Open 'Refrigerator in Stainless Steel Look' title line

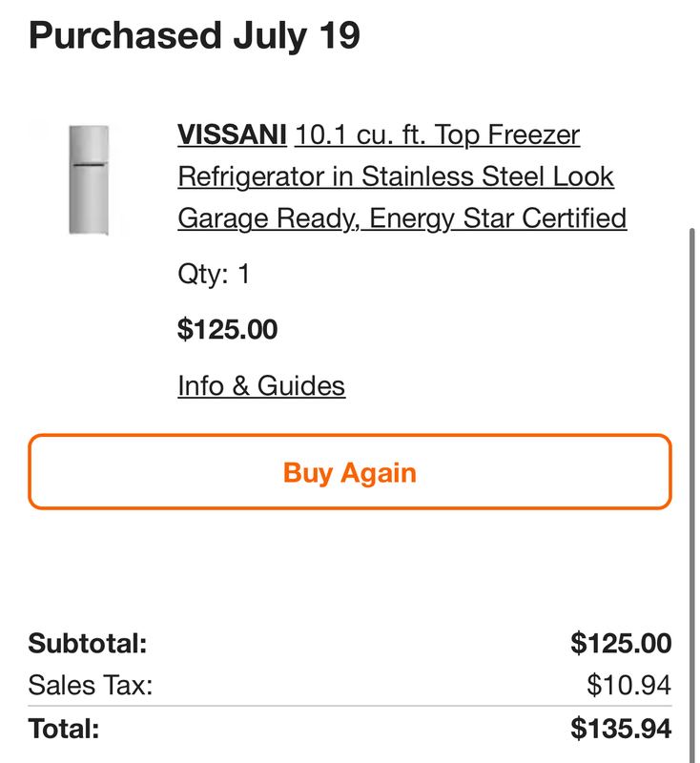pos(396,176)
